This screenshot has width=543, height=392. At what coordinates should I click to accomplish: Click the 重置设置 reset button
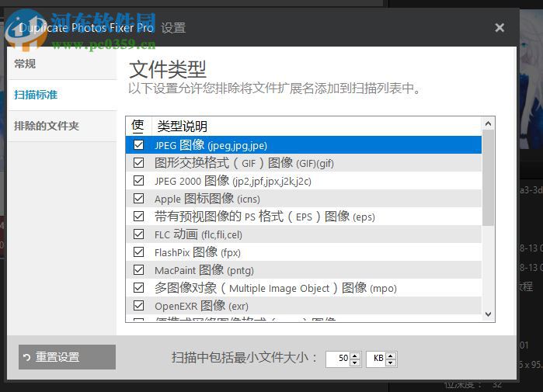coord(67,357)
